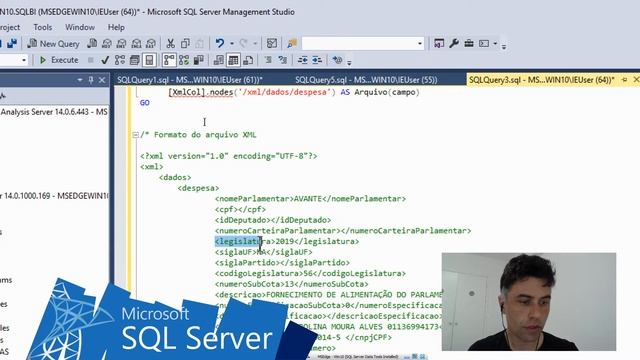Screen dimensions: 640x360
Task: Select Results to File output mode
Action: coord(248,60)
